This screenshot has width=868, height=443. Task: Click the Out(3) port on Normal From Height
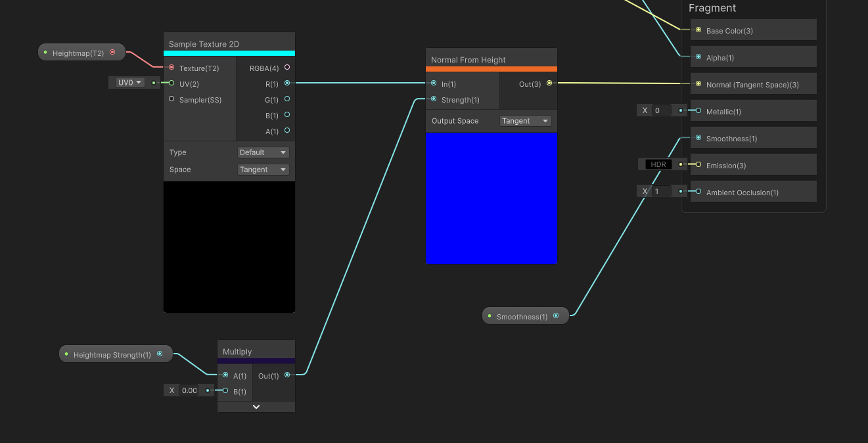pos(549,83)
